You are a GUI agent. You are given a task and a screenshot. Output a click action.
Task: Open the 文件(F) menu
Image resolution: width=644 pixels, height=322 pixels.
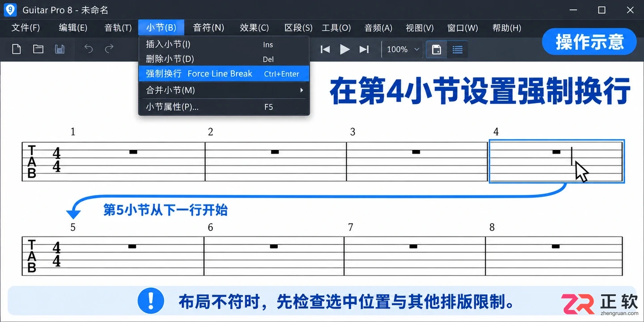(x=25, y=28)
